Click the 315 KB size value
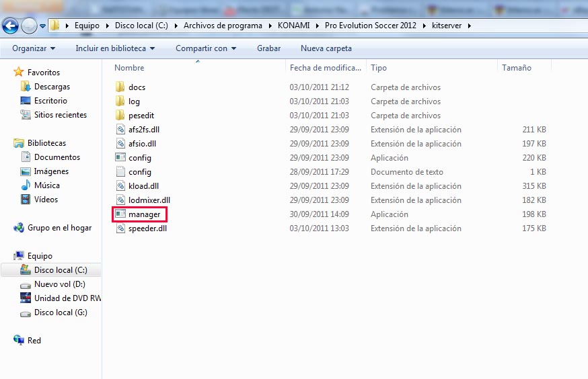Image resolution: width=588 pixels, height=379 pixels. (534, 186)
